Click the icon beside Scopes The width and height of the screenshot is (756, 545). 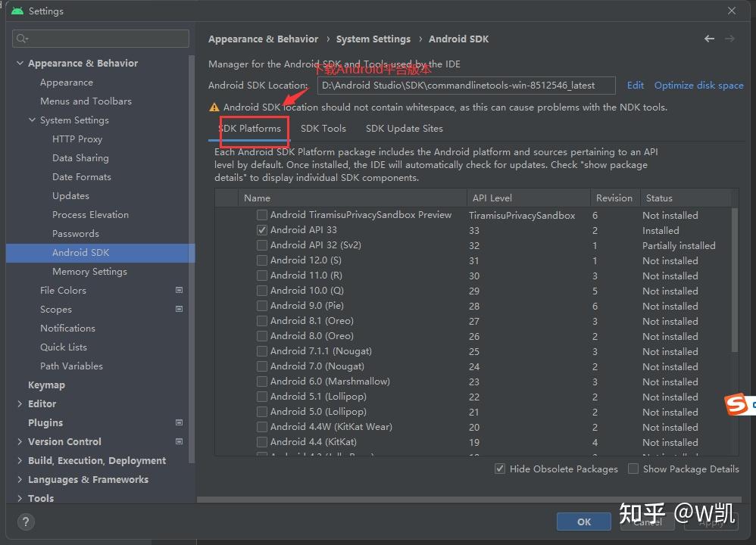[x=179, y=309]
